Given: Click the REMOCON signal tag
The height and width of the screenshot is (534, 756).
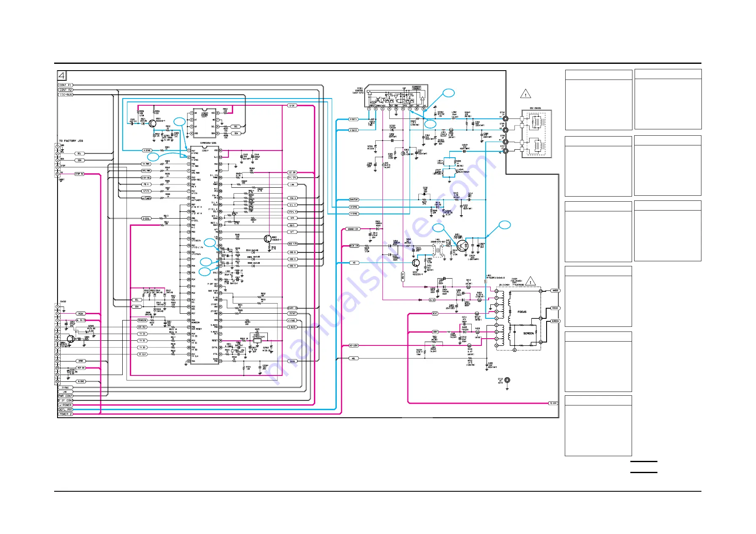Looking at the screenshot, I should pyautogui.click(x=142, y=320).
